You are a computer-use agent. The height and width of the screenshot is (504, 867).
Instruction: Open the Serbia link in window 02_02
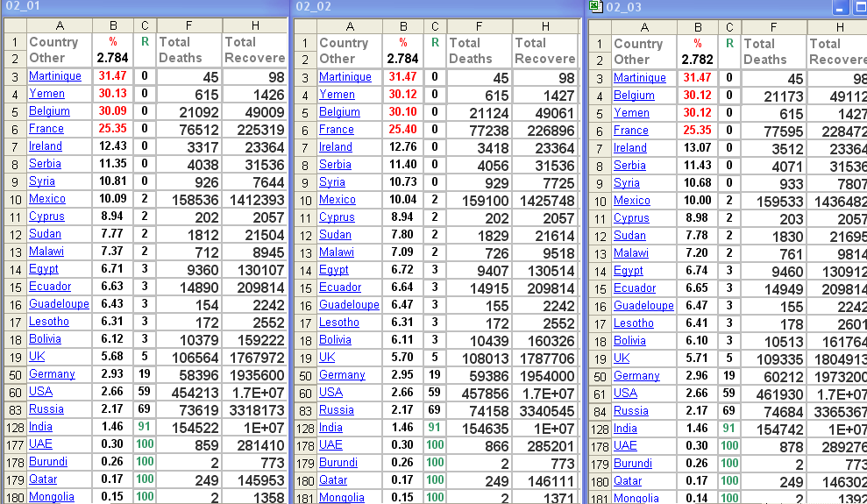click(335, 165)
